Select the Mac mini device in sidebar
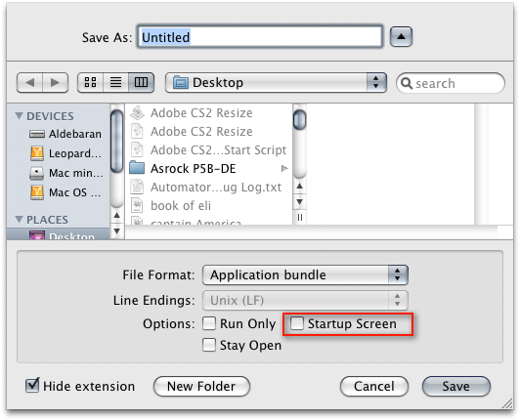 66,173
